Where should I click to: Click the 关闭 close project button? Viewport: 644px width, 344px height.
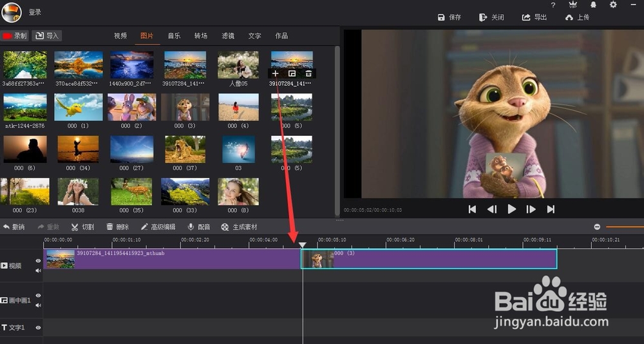491,17
